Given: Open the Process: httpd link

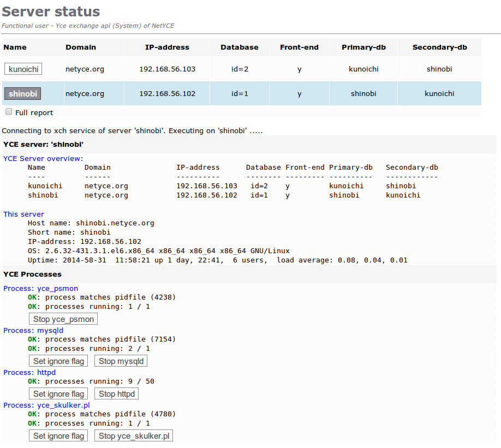Looking at the screenshot, I should click(26, 372).
